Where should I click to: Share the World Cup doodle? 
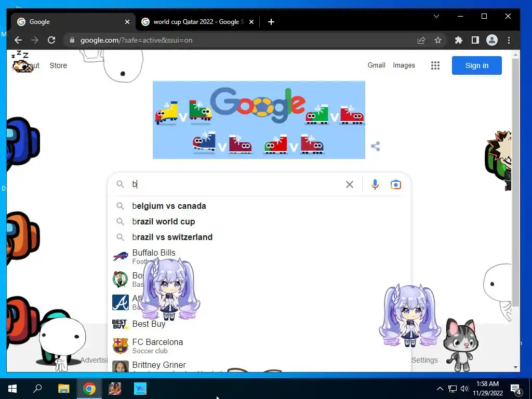[375, 146]
